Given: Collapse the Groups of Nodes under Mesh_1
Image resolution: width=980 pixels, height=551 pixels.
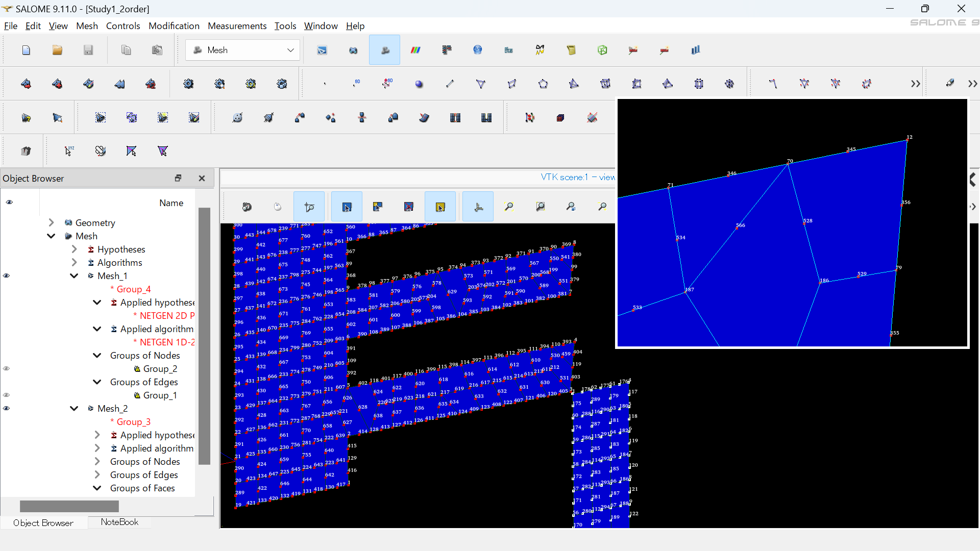Looking at the screenshot, I should [97, 356].
